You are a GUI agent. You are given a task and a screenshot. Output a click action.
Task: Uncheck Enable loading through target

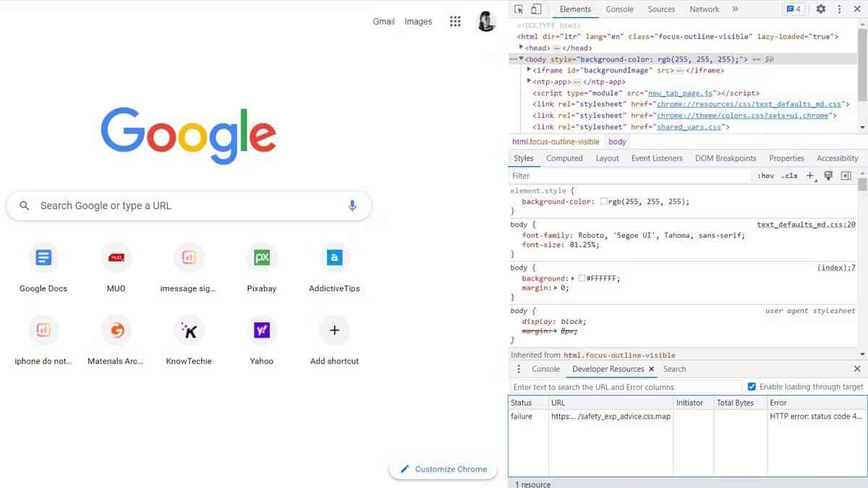753,386
